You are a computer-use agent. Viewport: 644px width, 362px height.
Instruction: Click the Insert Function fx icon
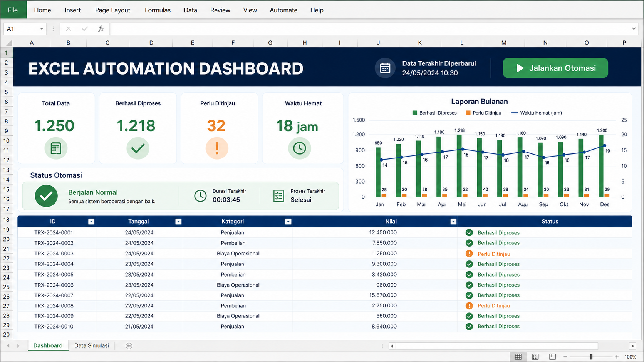click(x=101, y=28)
